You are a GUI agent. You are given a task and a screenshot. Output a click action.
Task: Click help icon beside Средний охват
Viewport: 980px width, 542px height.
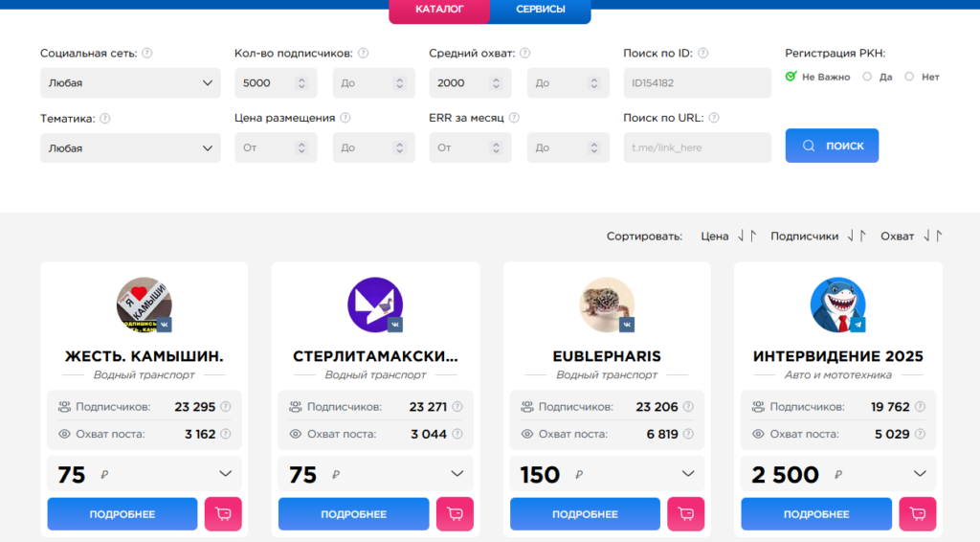click(x=525, y=54)
